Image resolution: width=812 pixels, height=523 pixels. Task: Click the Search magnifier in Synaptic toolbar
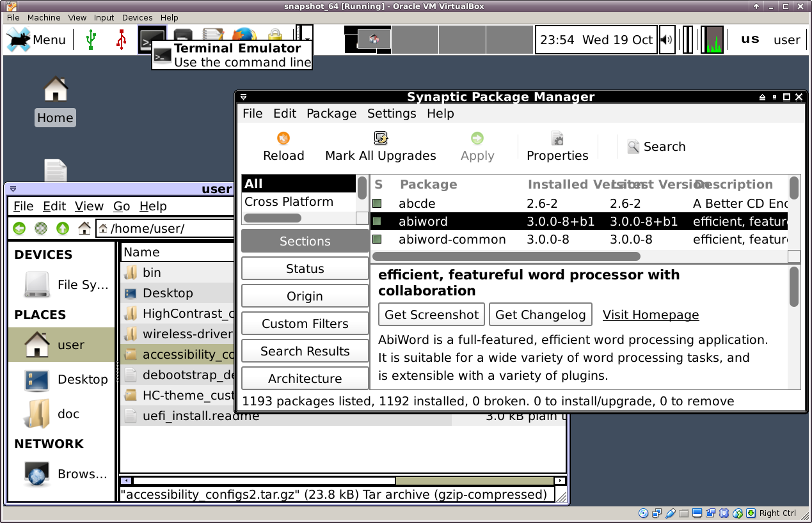coord(633,147)
